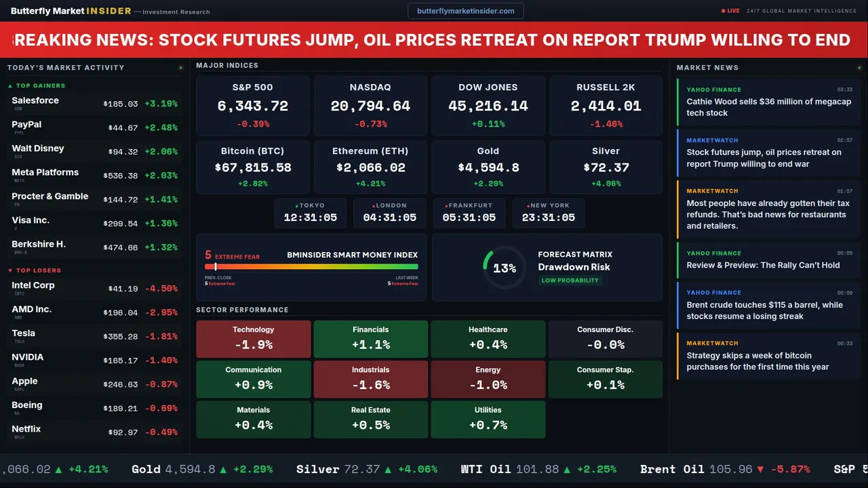Select the Technology sector tile
Screen dimensions: 868x488
(254, 339)
